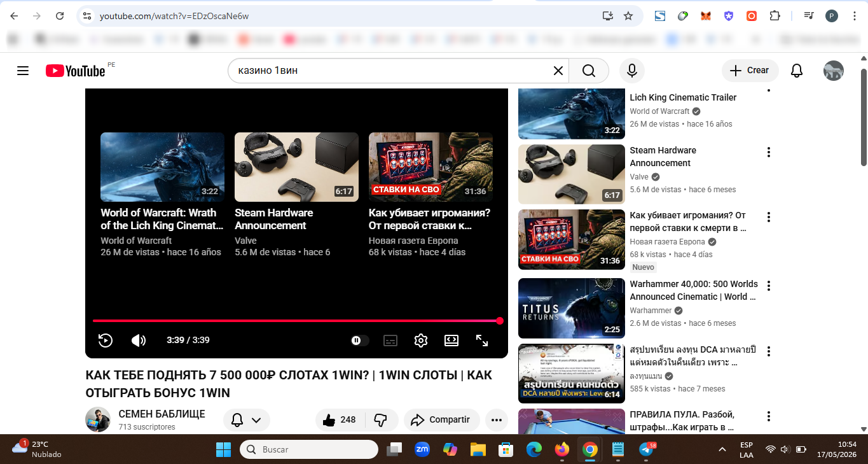868x464 pixels.
Task: Click the taskbar Buscar search box
Action: pos(309,450)
